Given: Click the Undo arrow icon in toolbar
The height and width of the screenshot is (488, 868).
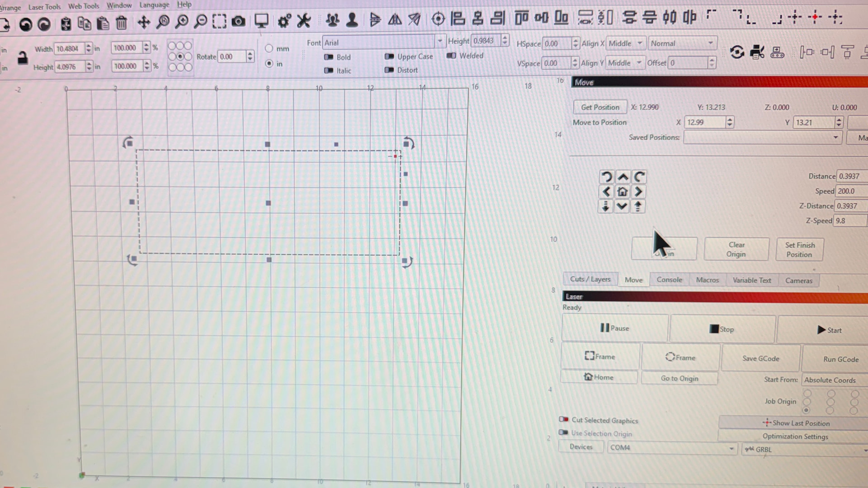Looking at the screenshot, I should click(25, 24).
